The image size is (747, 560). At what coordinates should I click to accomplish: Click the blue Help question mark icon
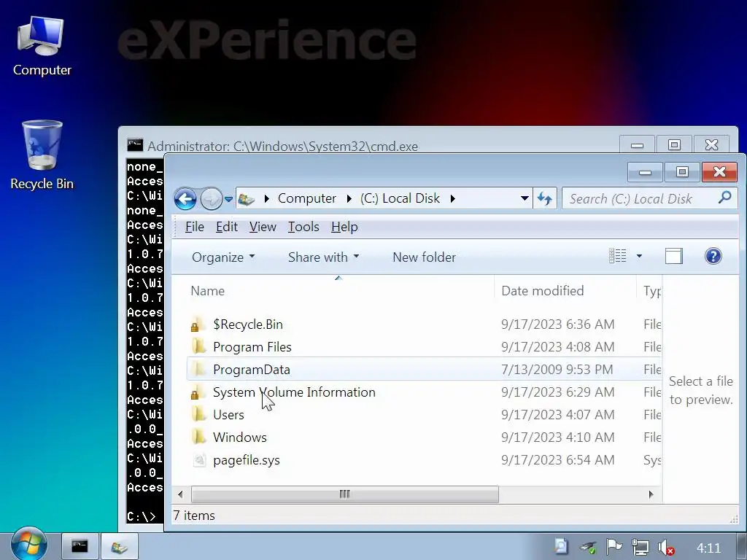click(x=713, y=256)
